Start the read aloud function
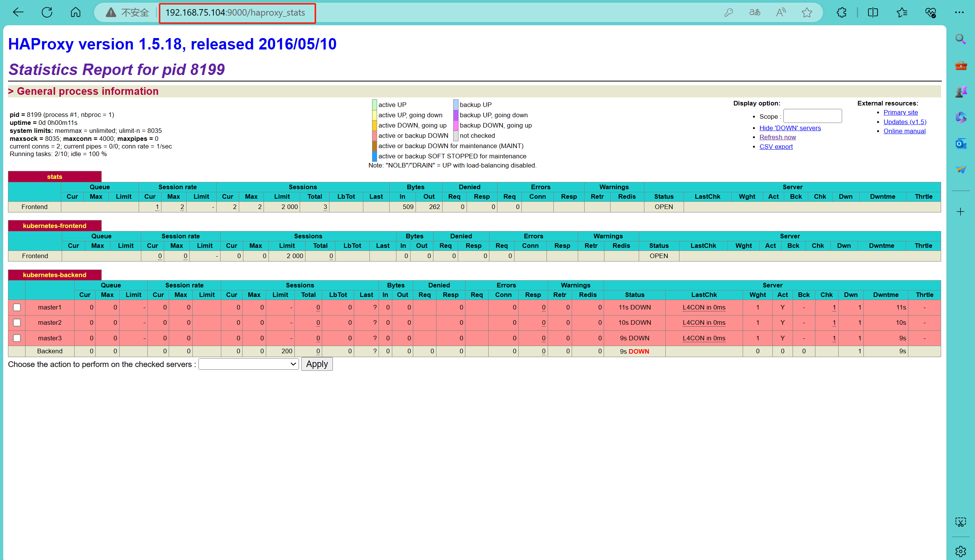This screenshot has height=560, width=975. pyautogui.click(x=781, y=12)
